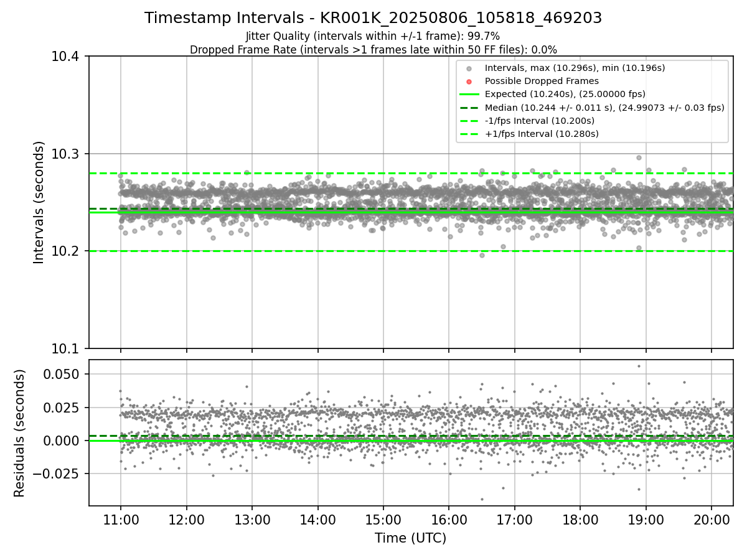Click the 'Intervals (seconds)' y-axis label

coord(39,202)
